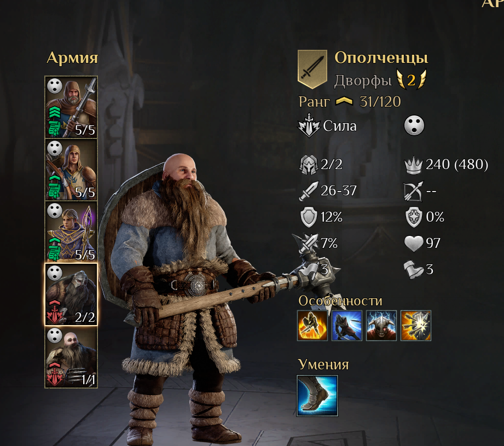The width and height of the screenshot is (504, 446).
Task: Click the rank chevron next to Ранг
Action: [x=344, y=102]
